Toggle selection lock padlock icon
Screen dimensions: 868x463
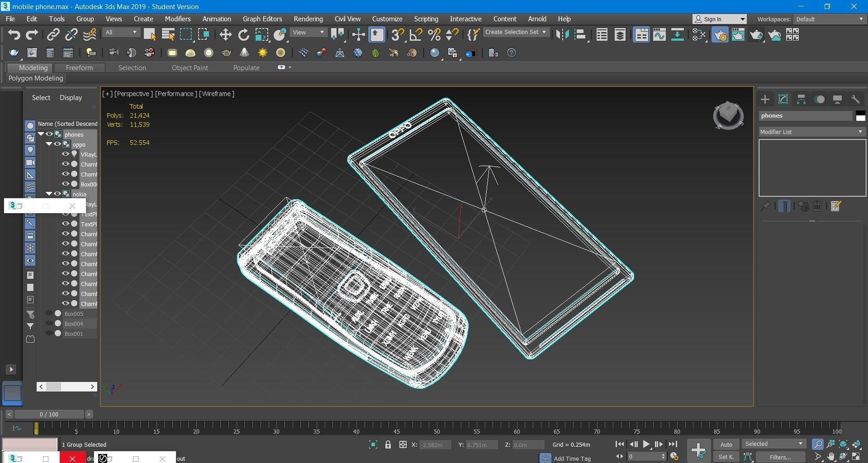(388, 444)
